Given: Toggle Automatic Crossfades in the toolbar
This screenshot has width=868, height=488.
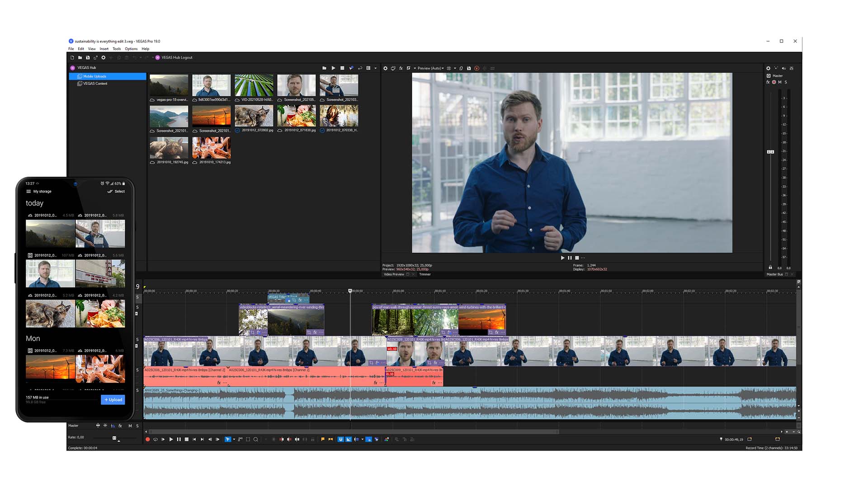Looking at the screenshot, I should pos(349,439).
